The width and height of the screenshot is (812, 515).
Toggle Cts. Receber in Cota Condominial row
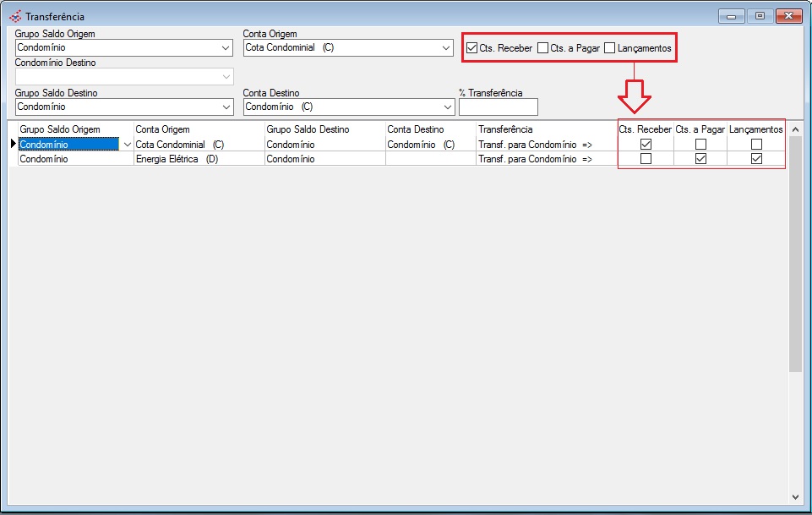pyautogui.click(x=646, y=145)
